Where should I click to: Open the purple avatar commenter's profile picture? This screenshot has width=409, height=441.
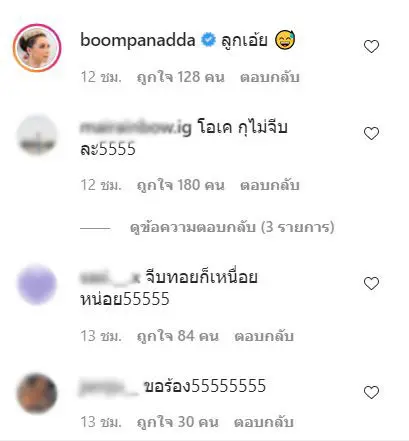[x=37, y=284]
